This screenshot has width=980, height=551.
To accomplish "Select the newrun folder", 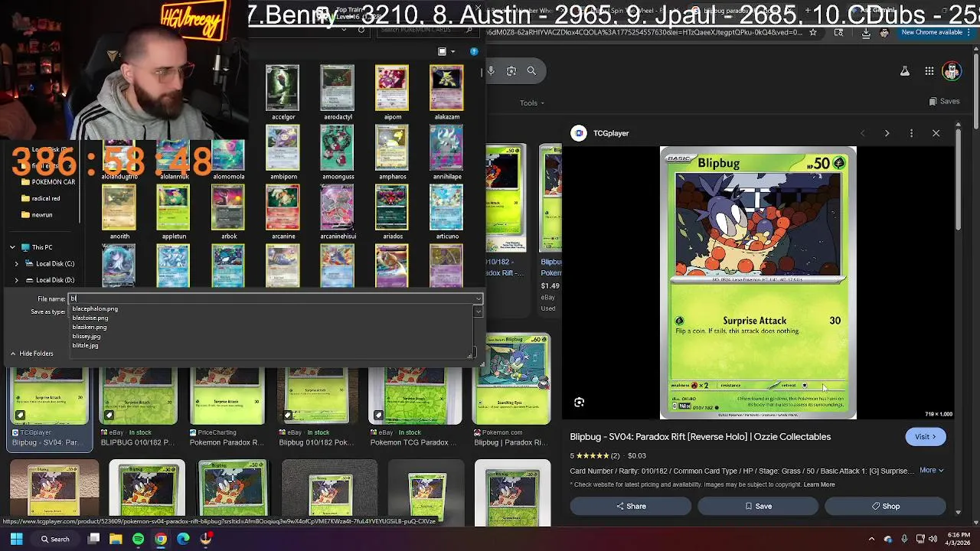I will click(x=37, y=214).
